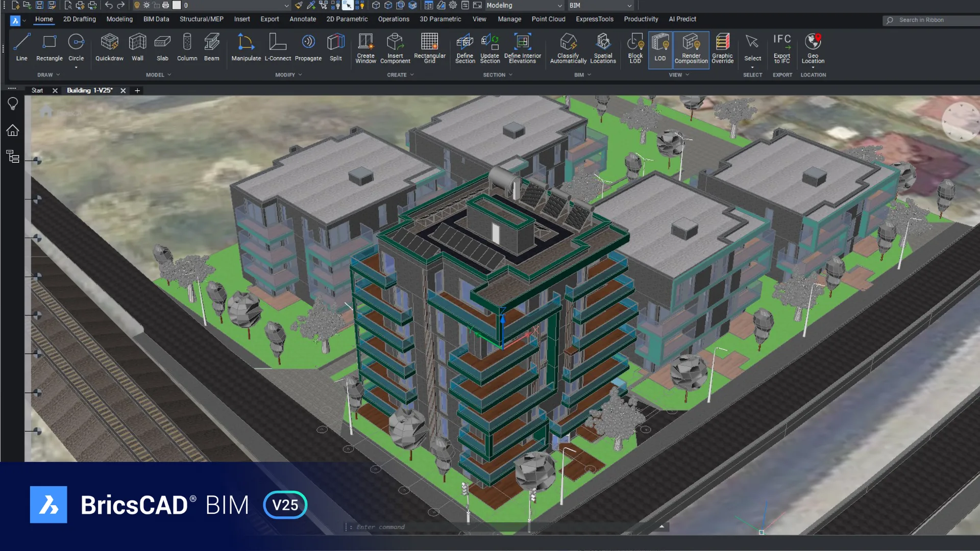Toggle layer on/off lightbulb in toolbar
Screen dimensions: 980x551
[x=137, y=5]
